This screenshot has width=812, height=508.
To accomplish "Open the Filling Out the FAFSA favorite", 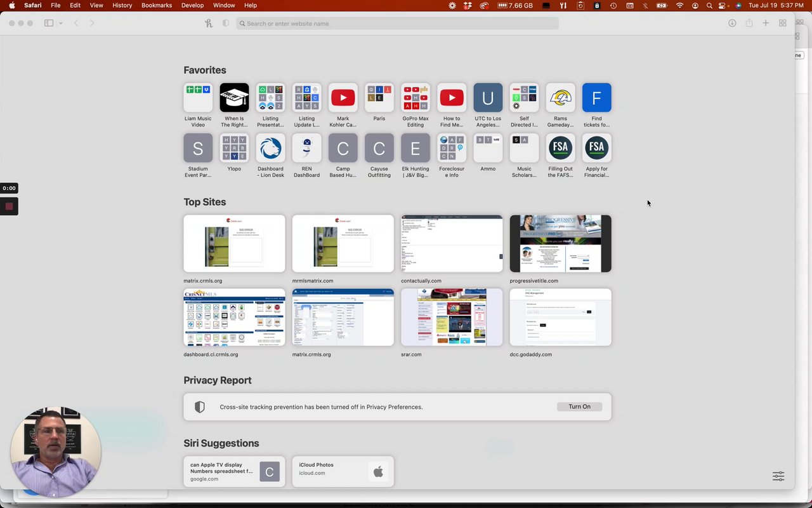I will pyautogui.click(x=560, y=148).
